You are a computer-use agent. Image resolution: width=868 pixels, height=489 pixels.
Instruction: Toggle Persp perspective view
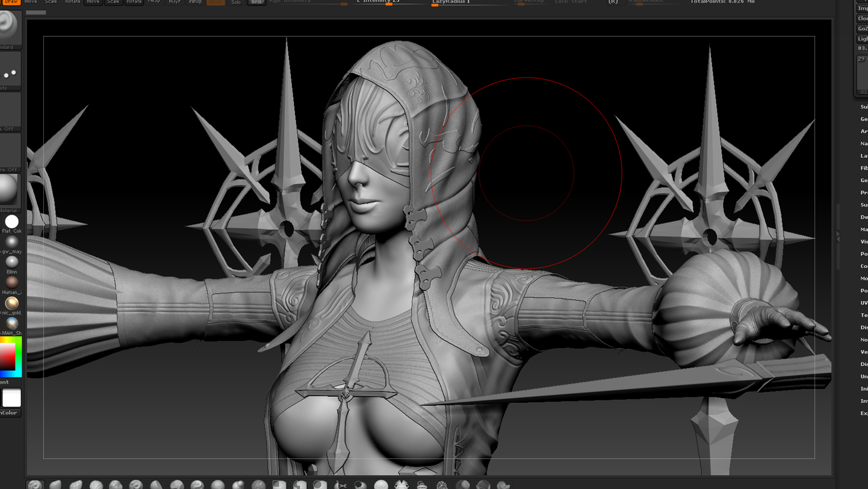[x=155, y=2]
